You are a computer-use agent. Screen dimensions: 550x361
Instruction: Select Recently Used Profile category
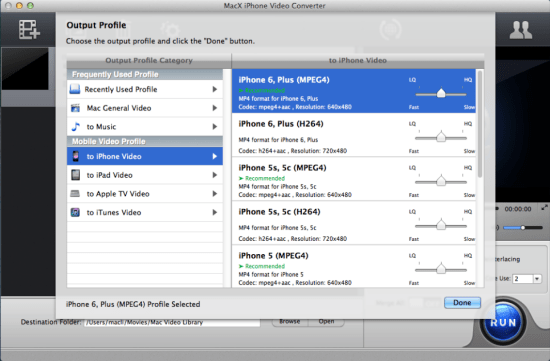point(145,89)
